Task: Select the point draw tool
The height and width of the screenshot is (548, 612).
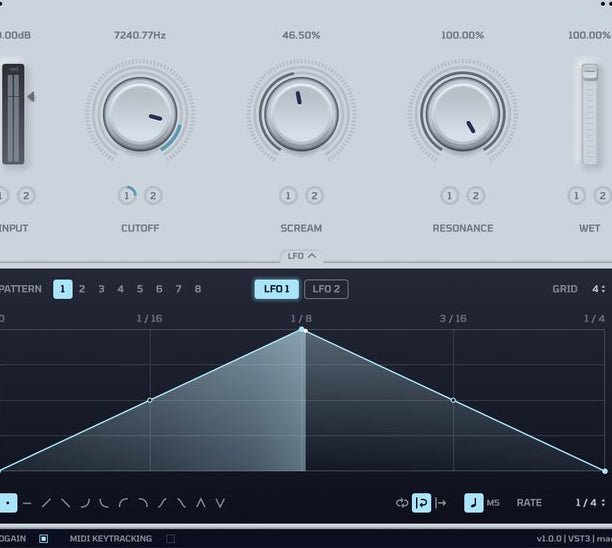Action: click(8, 503)
